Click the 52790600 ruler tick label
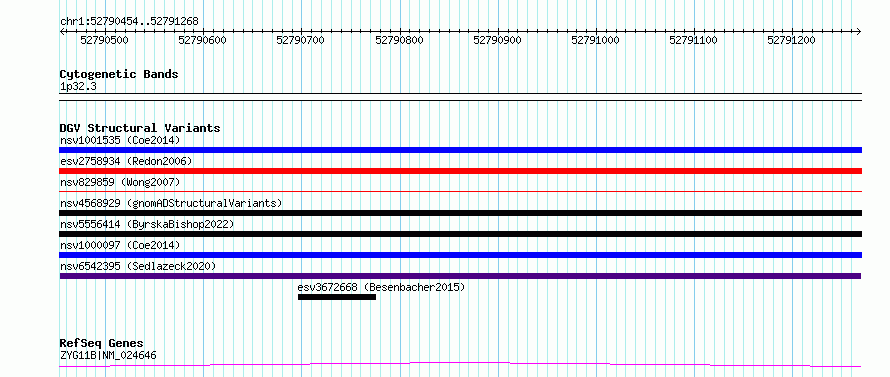 pos(202,40)
